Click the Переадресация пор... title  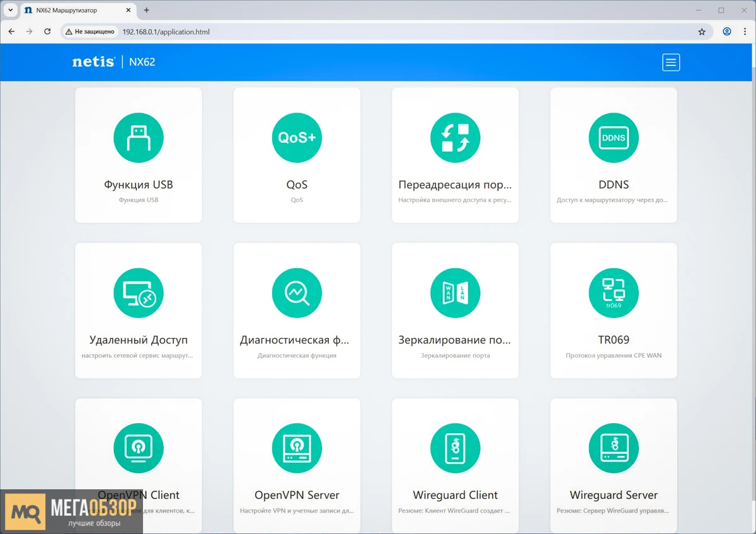(455, 185)
